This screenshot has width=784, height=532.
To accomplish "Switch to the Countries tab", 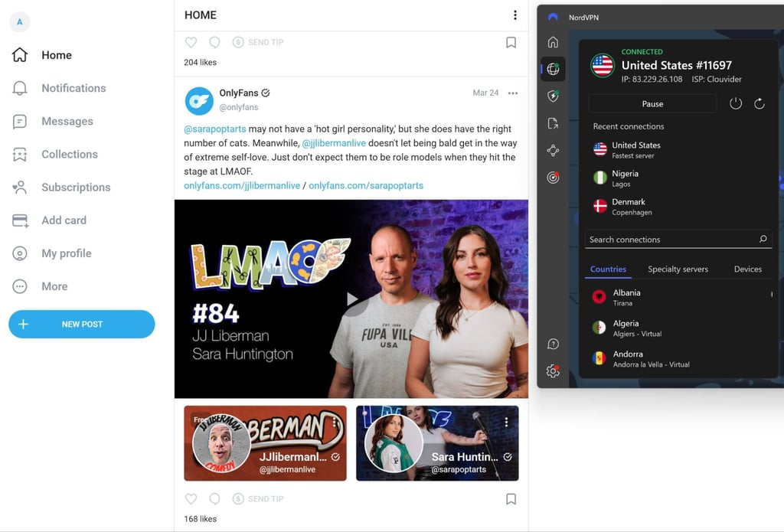I will click(608, 269).
